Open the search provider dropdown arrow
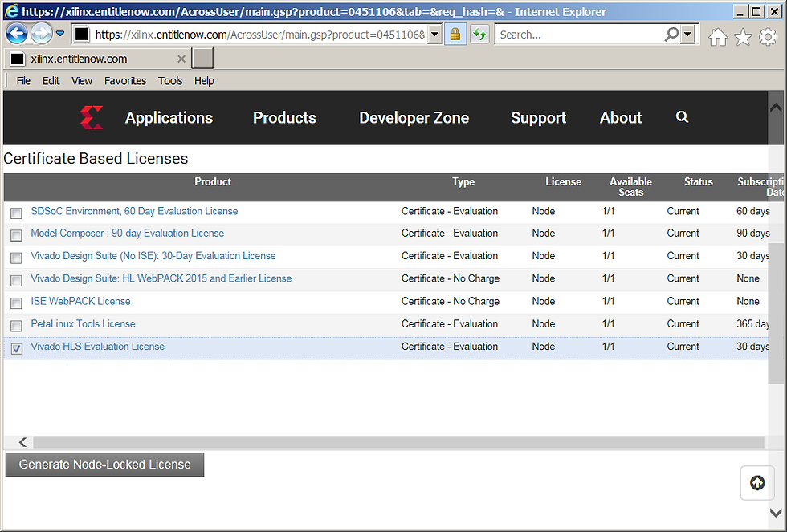The height and width of the screenshot is (532, 787). (x=688, y=34)
